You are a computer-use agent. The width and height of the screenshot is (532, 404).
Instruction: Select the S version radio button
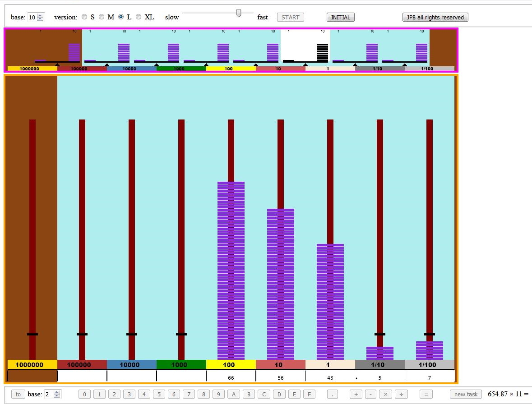(x=84, y=17)
